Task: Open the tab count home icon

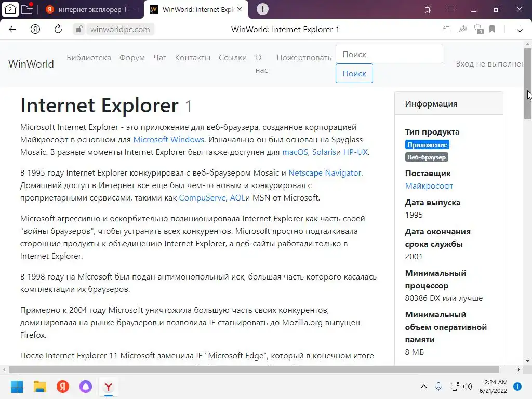Action: coord(10,9)
